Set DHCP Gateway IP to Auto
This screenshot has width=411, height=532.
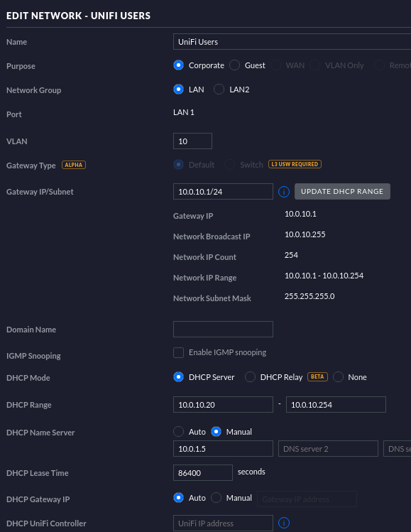pos(178,498)
